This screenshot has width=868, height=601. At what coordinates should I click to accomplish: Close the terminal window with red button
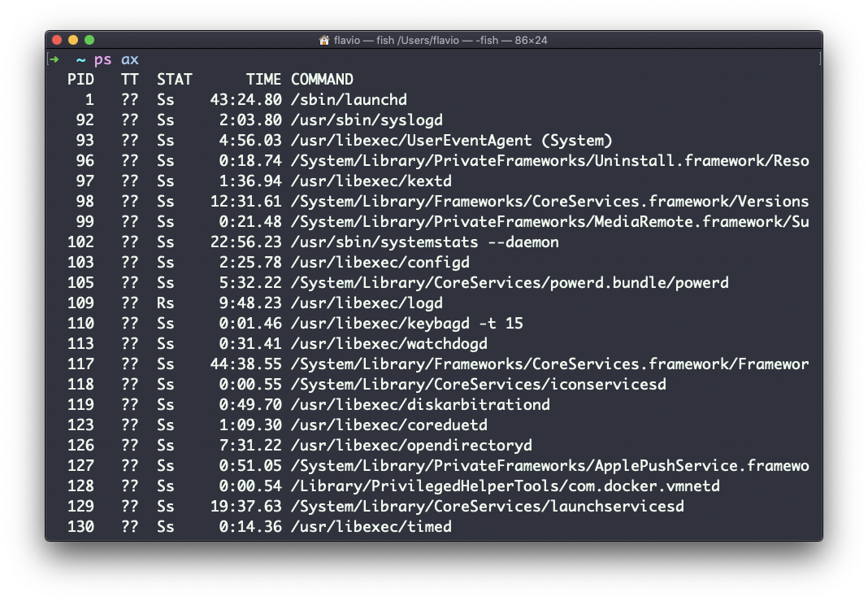point(57,40)
